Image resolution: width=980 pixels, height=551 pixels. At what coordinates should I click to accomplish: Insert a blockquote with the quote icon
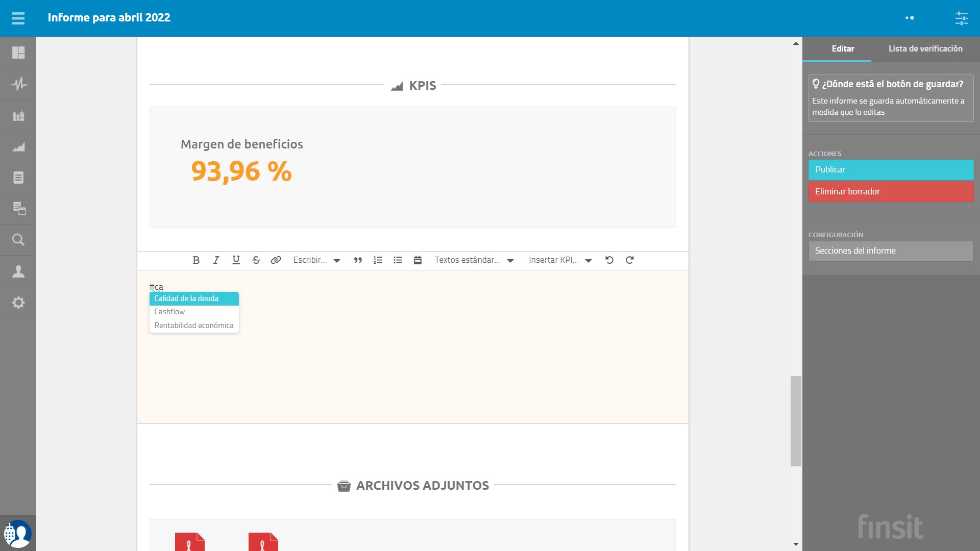[x=358, y=260]
